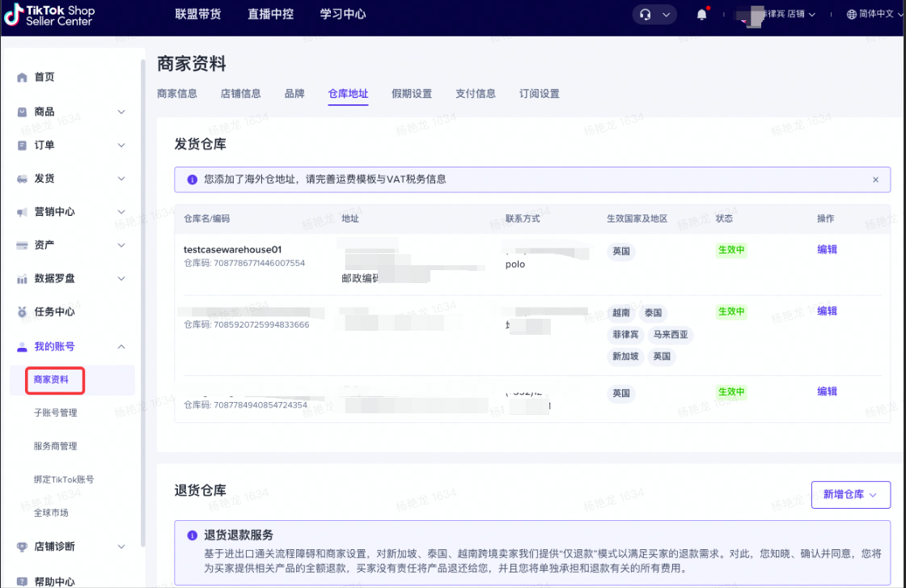Switch to the 店铺信息 tab
Image resolution: width=906 pixels, height=588 pixels.
240,94
